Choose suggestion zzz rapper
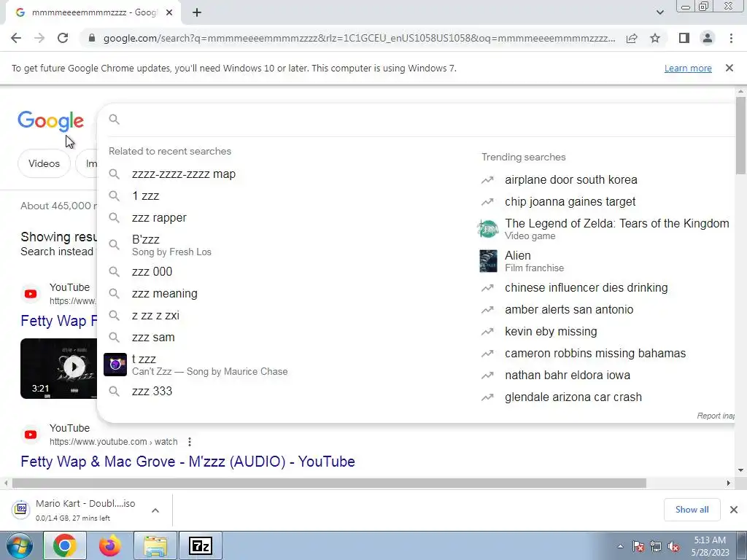Screen dimensions: 747x560 click(159, 217)
